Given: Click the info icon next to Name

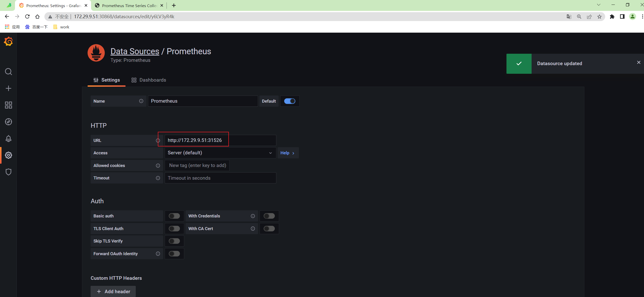Looking at the screenshot, I should (141, 101).
